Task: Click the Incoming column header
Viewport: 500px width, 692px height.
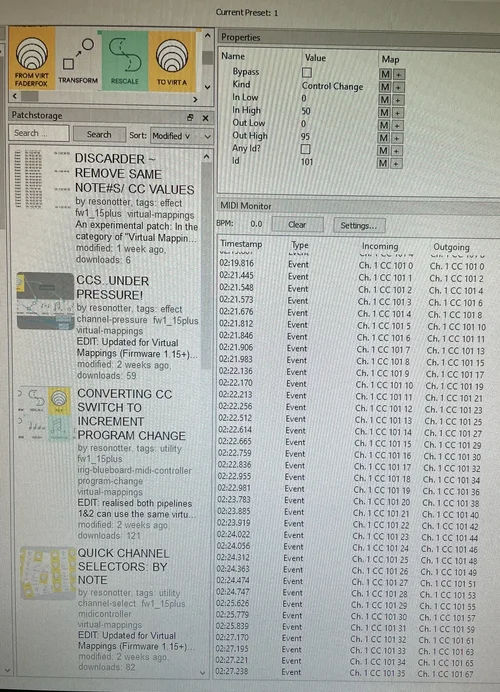Action: click(x=380, y=246)
